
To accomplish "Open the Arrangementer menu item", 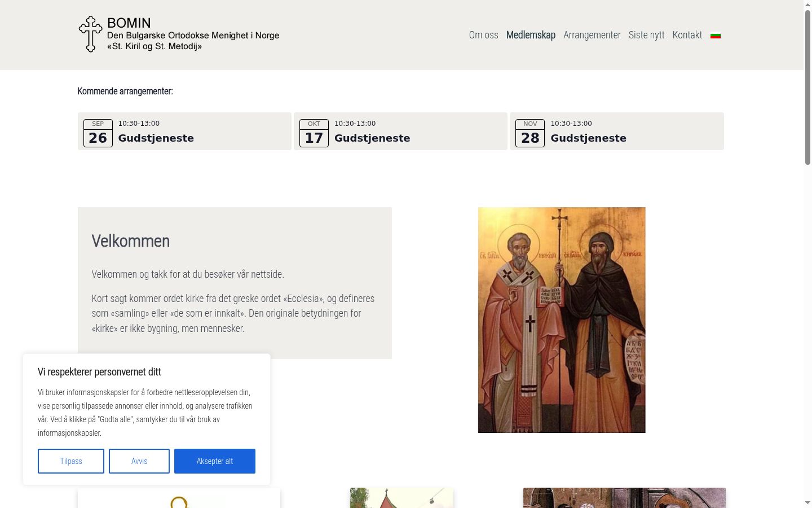I will (592, 35).
